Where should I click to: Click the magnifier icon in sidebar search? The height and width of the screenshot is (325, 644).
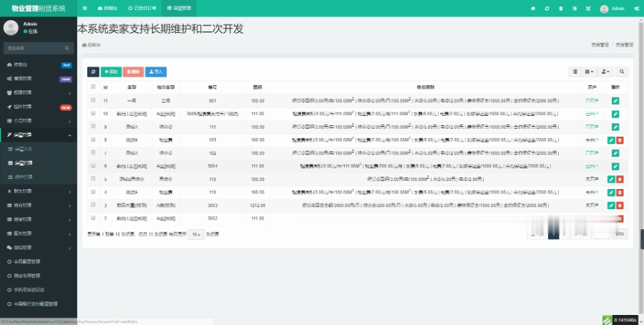pos(67,48)
